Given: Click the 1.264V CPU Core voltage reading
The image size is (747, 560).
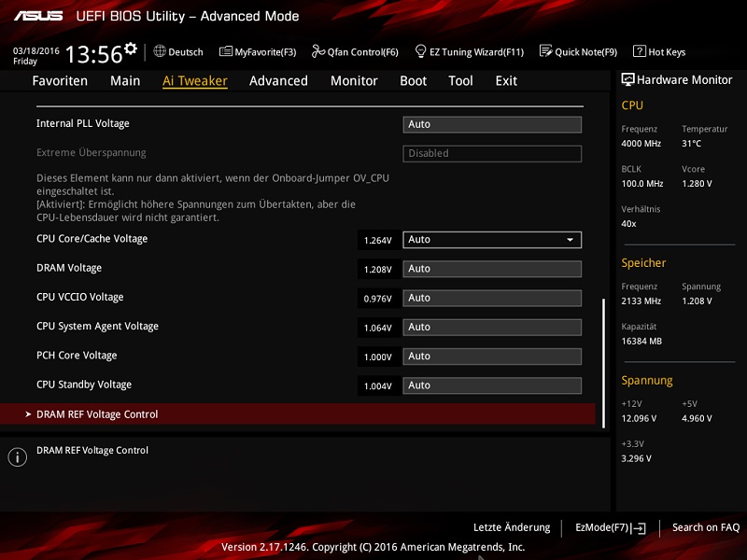Looking at the screenshot, I should [x=378, y=241].
